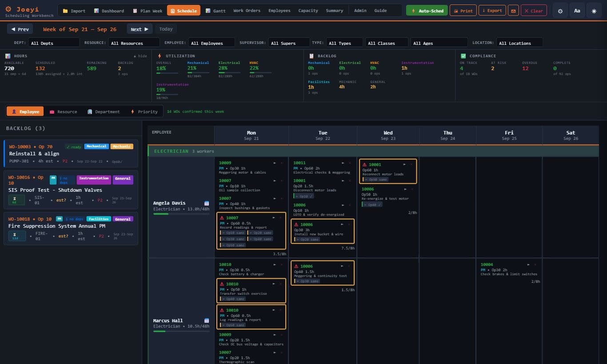
Task: Open Angela Davis's calendar icon
Action: (207, 203)
